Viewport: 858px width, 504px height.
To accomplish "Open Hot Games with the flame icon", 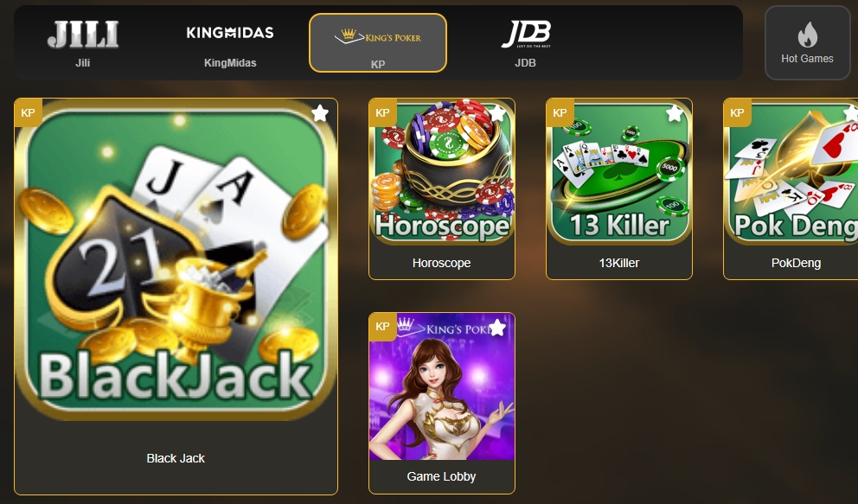I will [807, 42].
